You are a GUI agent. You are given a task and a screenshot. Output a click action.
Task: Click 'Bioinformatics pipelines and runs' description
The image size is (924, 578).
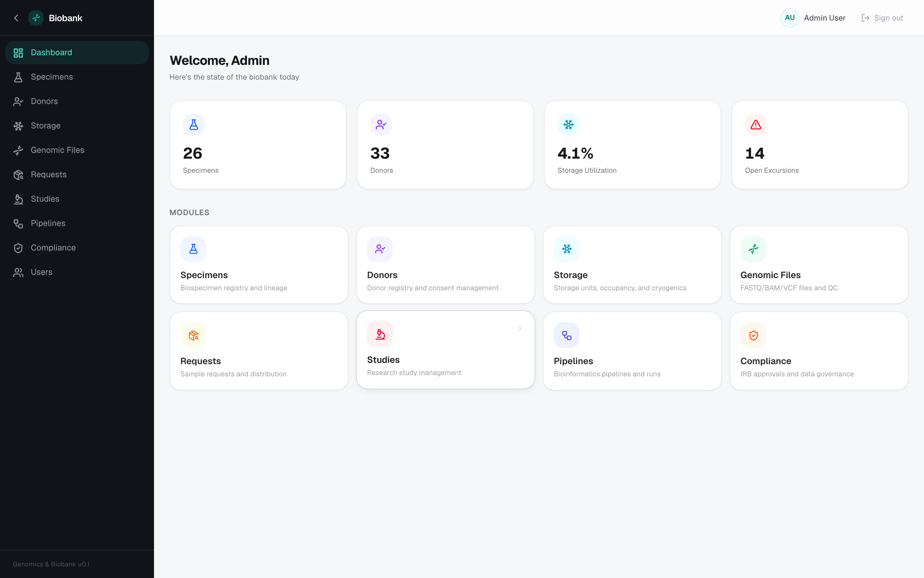pos(607,374)
